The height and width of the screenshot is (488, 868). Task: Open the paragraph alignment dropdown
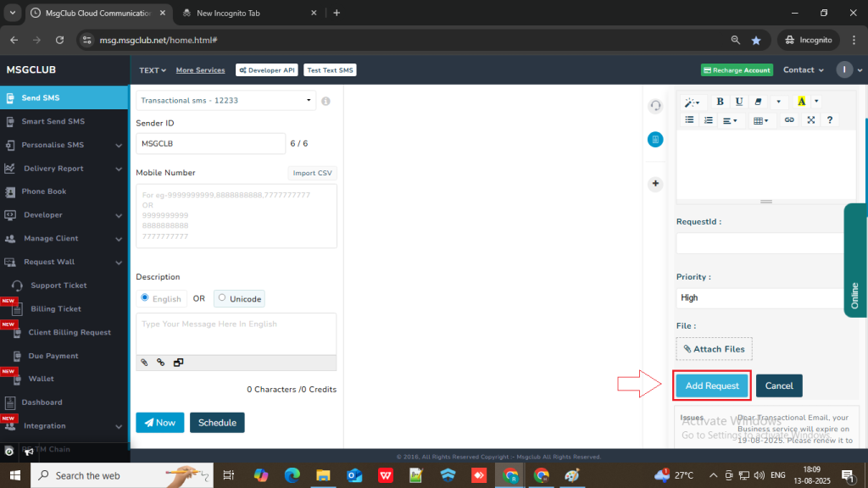pyautogui.click(x=730, y=120)
